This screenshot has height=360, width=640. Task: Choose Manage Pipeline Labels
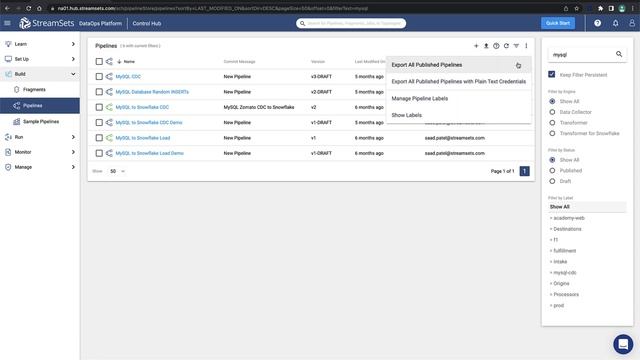click(458, 98)
